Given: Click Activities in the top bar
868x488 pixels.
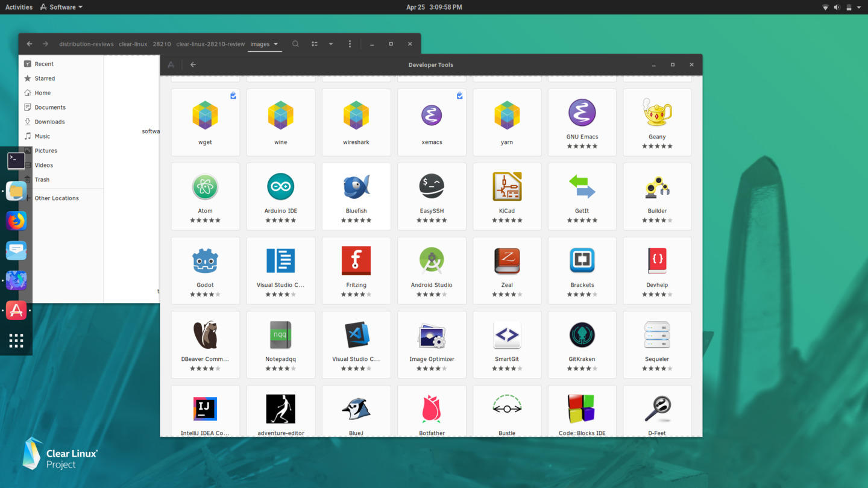Looking at the screenshot, I should click(x=19, y=7).
